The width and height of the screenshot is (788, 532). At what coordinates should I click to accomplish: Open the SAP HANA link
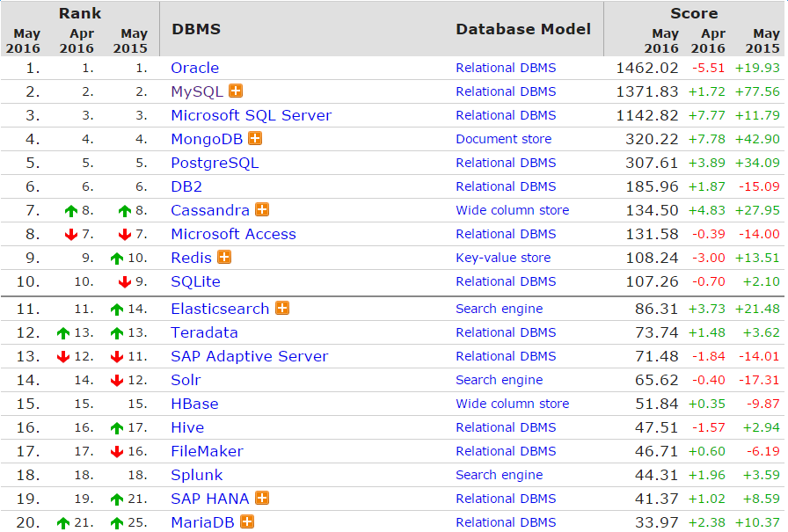coord(210,499)
